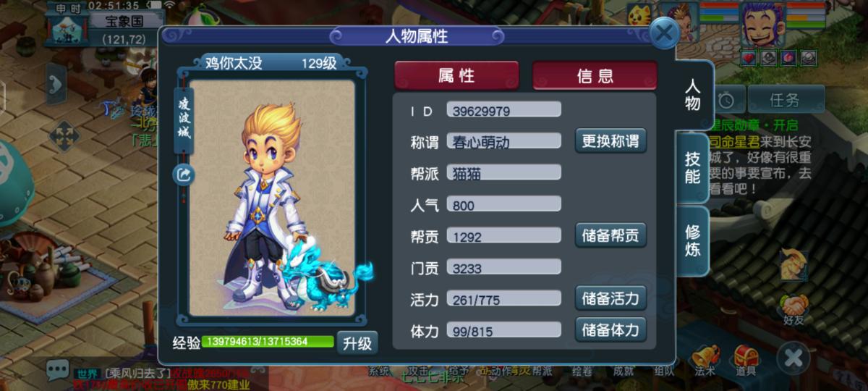The image size is (868, 391).
Task: Expand the left side panel arrow
Action: pos(56,85)
